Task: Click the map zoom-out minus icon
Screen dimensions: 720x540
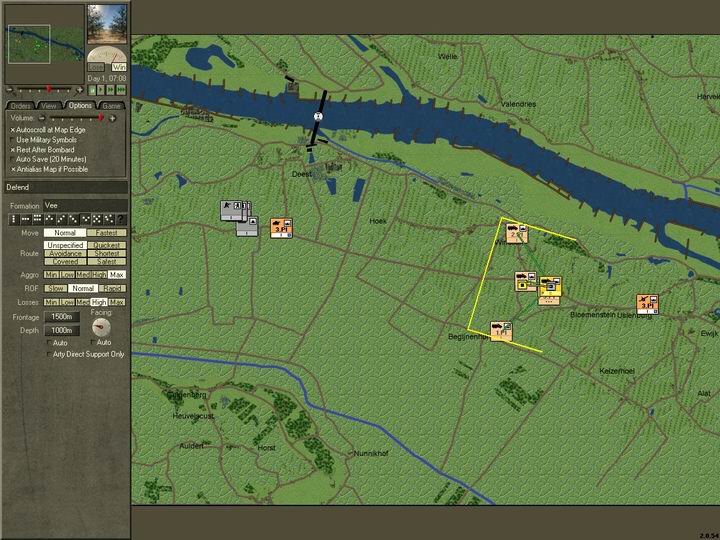Action: [8, 90]
